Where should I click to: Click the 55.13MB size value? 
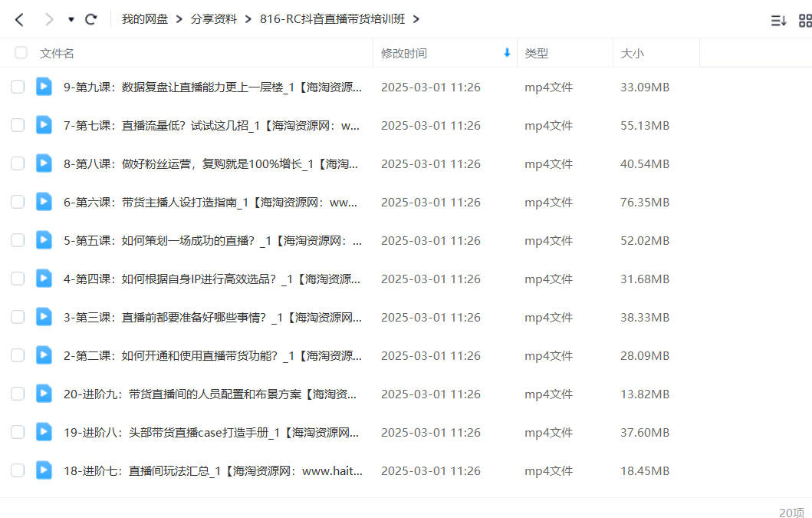tap(645, 126)
